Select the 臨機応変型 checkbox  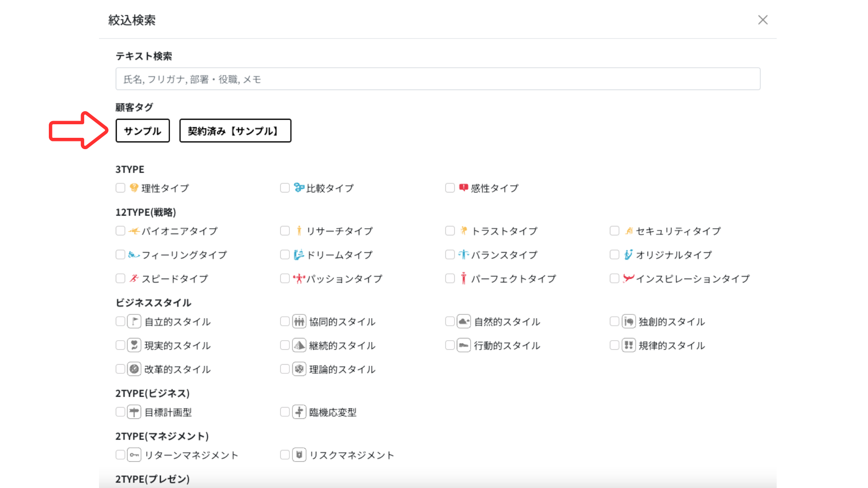tap(285, 412)
